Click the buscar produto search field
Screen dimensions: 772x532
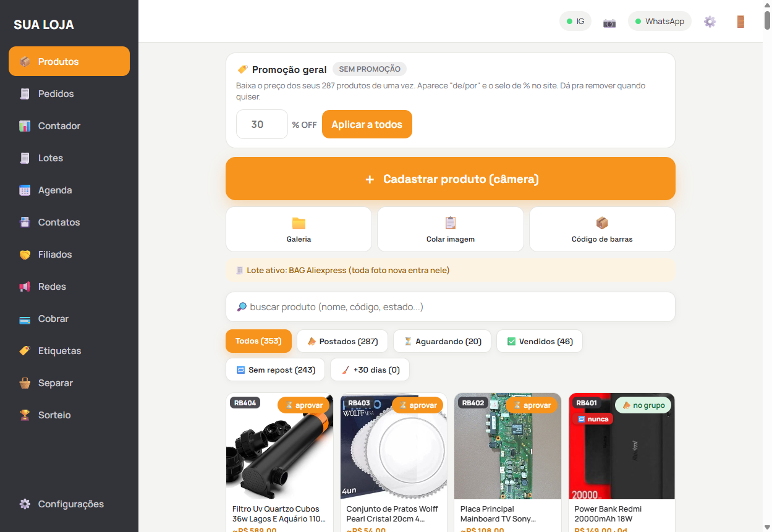click(x=451, y=307)
